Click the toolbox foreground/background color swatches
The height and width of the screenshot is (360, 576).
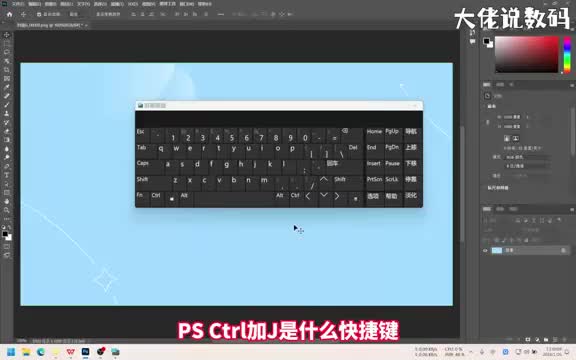coord(7,235)
